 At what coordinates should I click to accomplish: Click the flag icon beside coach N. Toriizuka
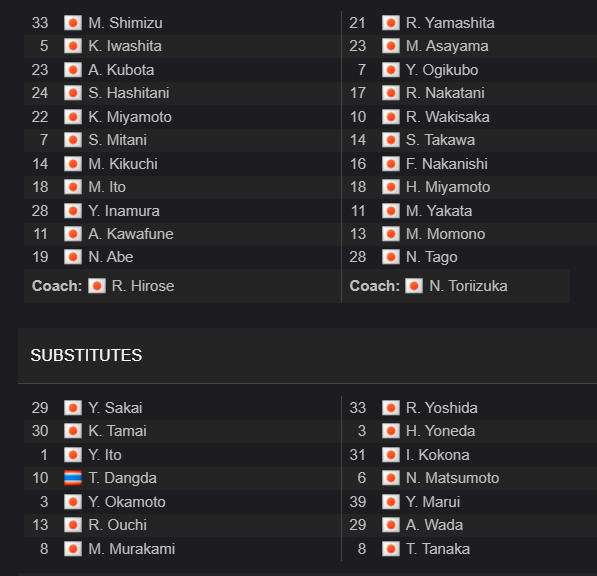point(414,286)
